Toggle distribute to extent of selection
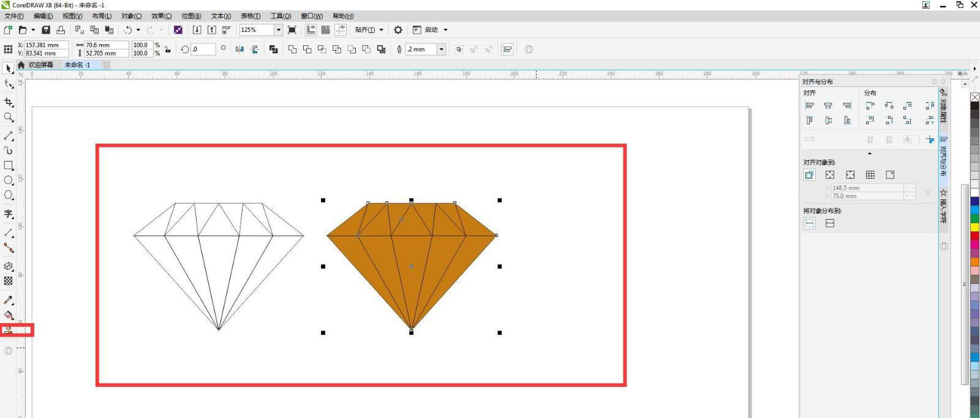The height and width of the screenshot is (418, 980). pos(810,223)
